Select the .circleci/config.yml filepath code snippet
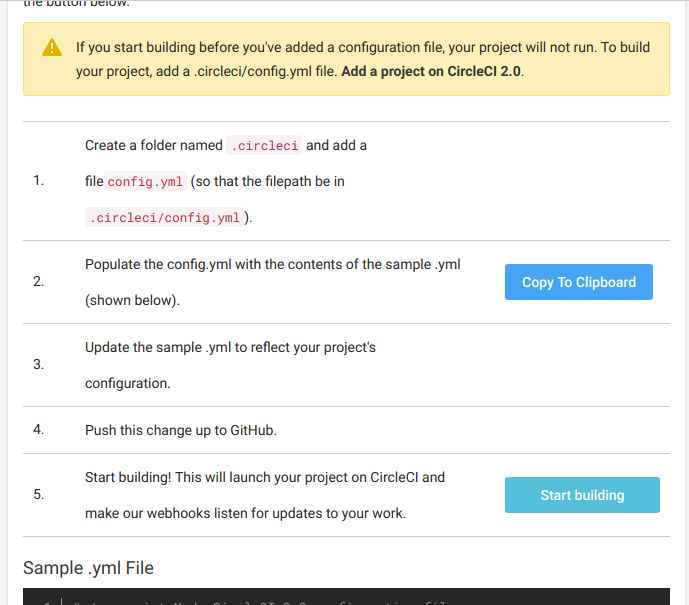689x605 pixels. (164, 217)
